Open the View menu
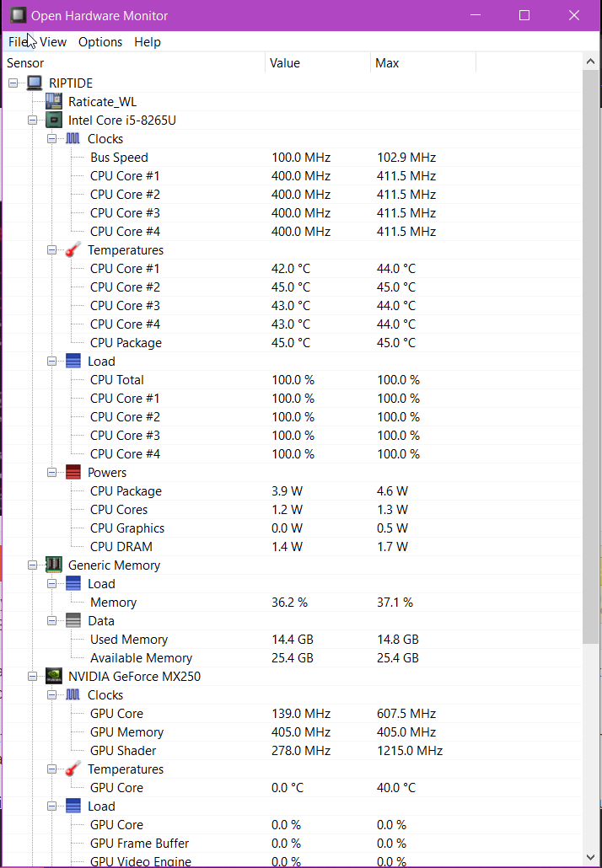Screen dimensions: 602x868 pyautogui.click(x=53, y=42)
